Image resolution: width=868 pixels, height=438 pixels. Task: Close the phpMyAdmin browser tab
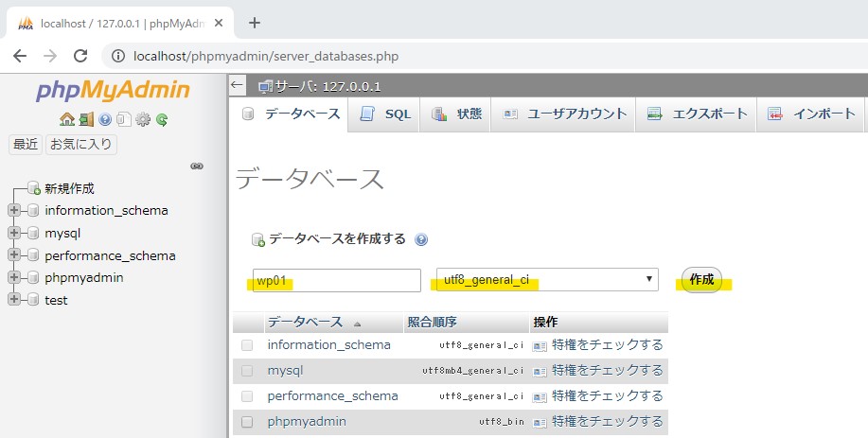219,24
